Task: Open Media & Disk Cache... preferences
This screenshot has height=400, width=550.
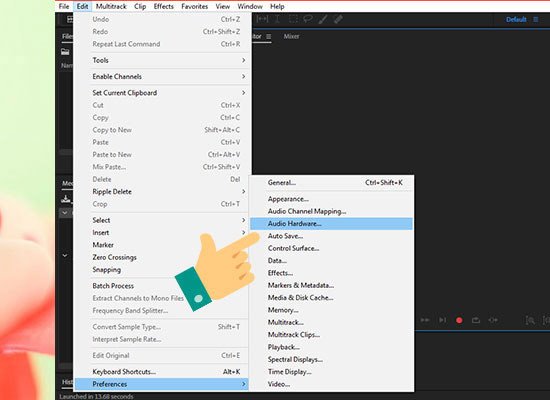Action: click(331, 298)
